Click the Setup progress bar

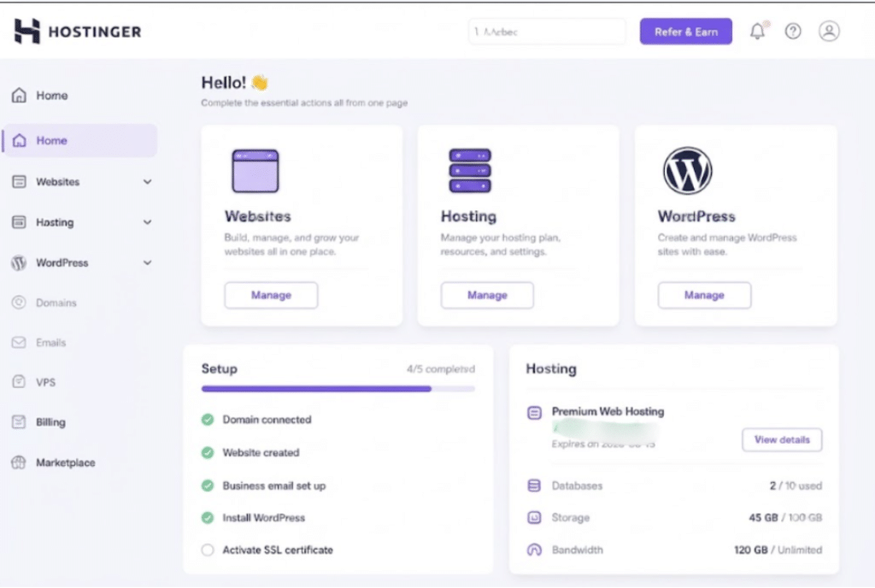coord(338,389)
